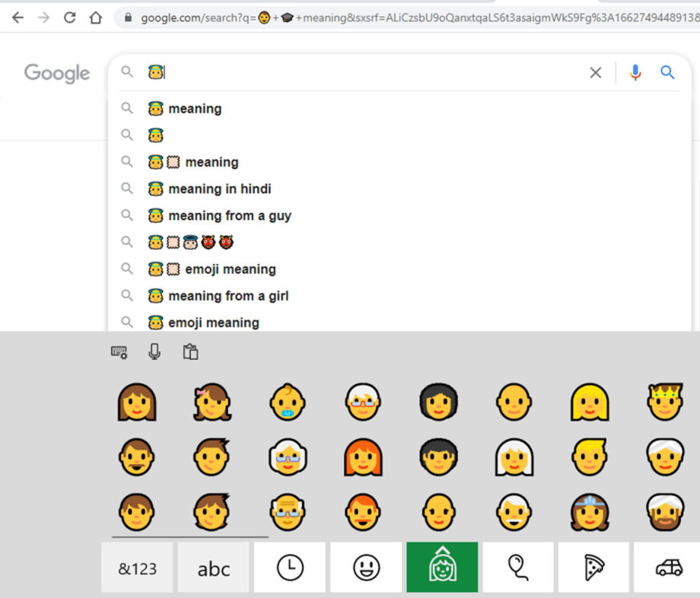The height and width of the screenshot is (598, 700).
Task: Open the celebrations balloon emoji category
Action: pos(517,567)
